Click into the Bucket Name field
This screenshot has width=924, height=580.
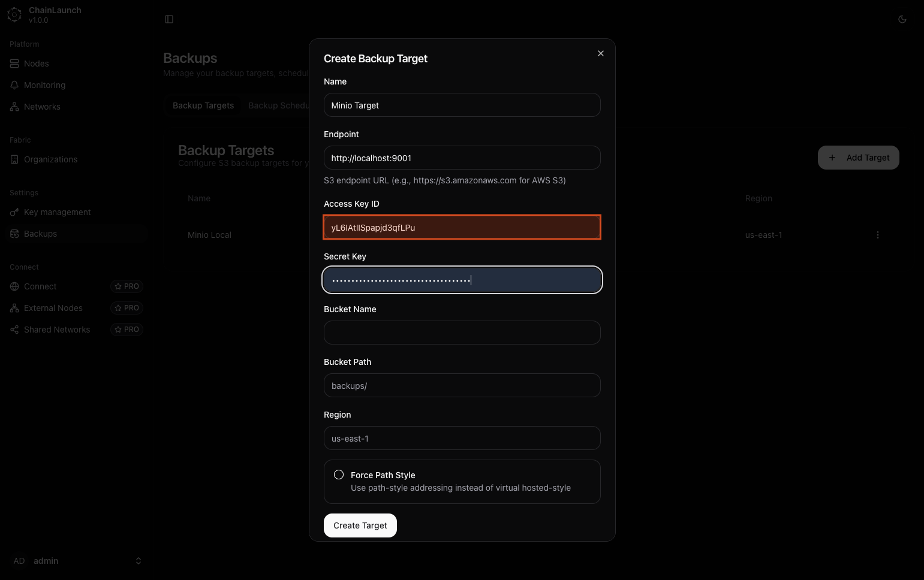[x=462, y=333]
